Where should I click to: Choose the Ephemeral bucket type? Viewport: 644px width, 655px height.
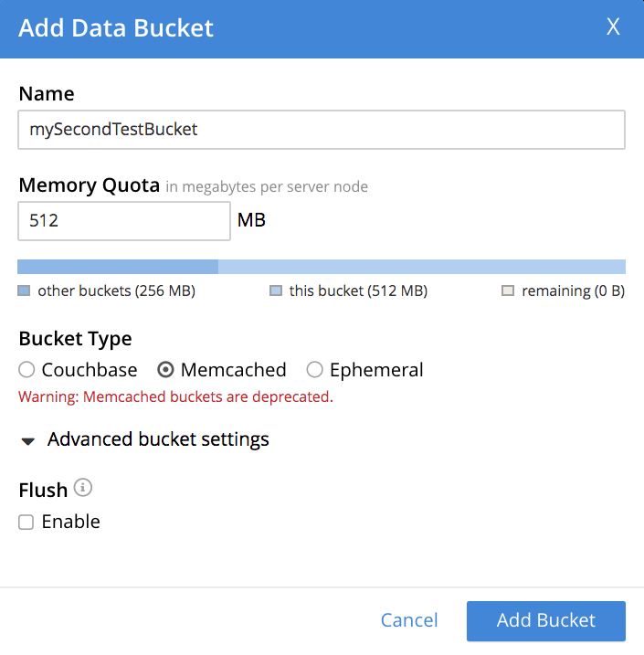tap(315, 370)
